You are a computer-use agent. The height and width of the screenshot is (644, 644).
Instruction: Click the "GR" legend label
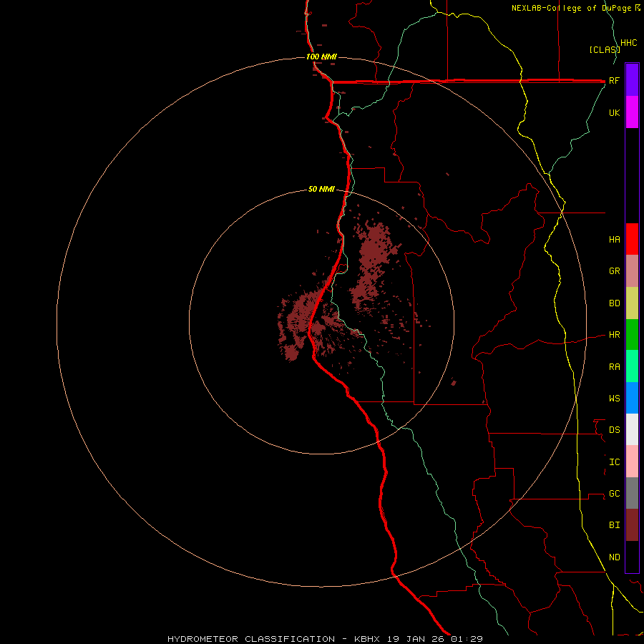point(615,271)
